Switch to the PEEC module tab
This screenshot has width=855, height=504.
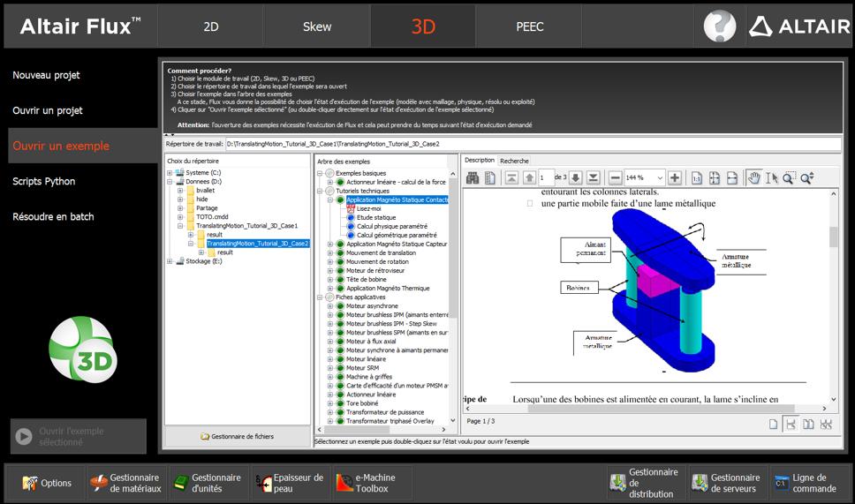tap(529, 26)
